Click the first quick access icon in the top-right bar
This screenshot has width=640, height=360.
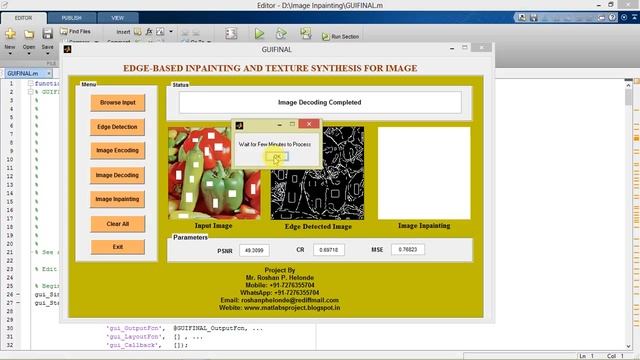(522, 18)
